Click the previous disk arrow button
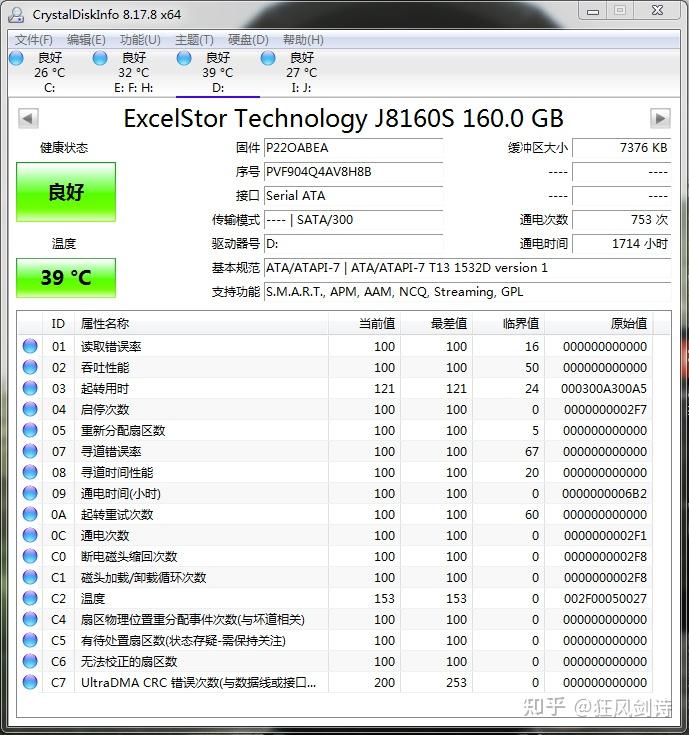The width and height of the screenshot is (689, 735). (28, 119)
